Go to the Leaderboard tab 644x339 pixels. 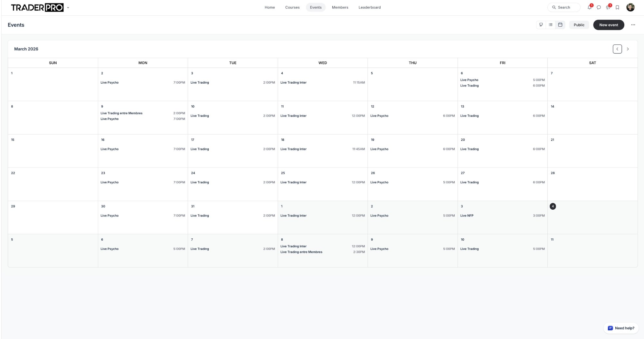point(369,7)
